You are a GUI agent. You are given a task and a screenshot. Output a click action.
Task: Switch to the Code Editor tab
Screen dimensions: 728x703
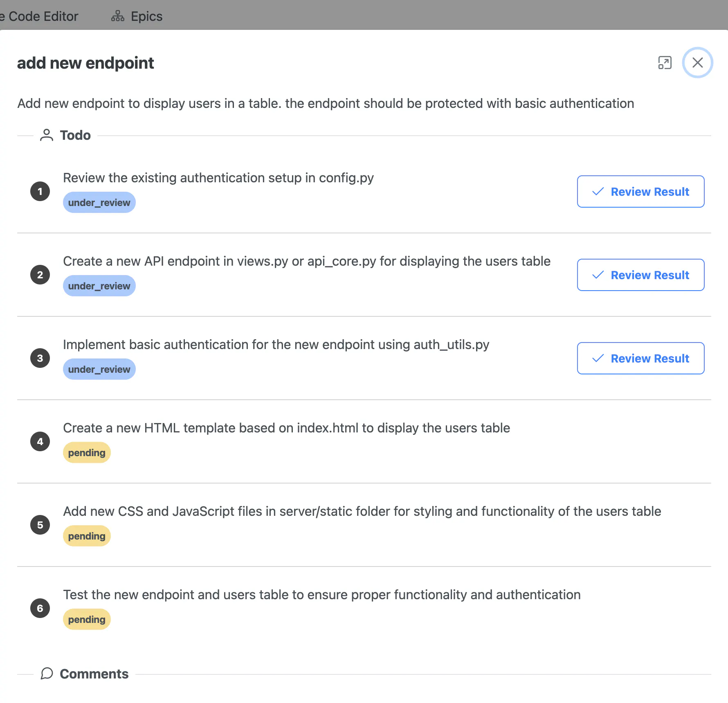(39, 16)
